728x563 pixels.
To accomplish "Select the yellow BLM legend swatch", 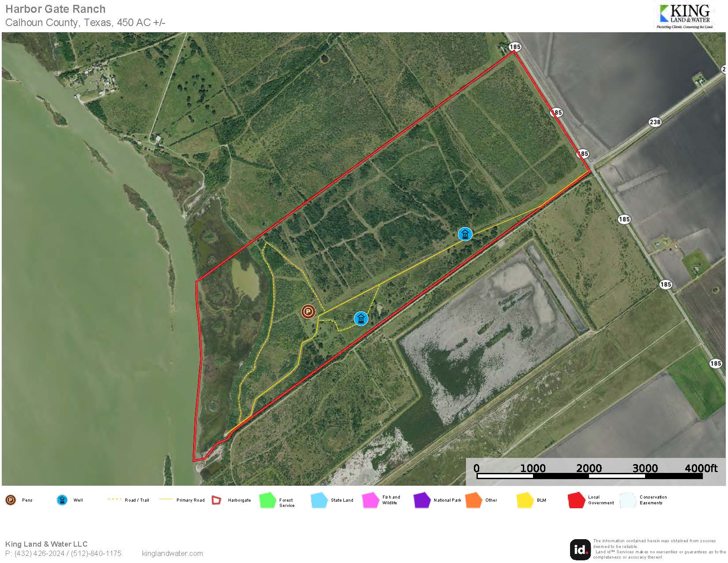I will [525, 501].
